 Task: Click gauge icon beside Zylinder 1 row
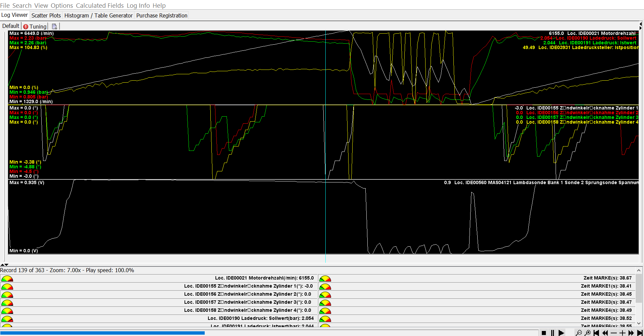click(x=7, y=287)
